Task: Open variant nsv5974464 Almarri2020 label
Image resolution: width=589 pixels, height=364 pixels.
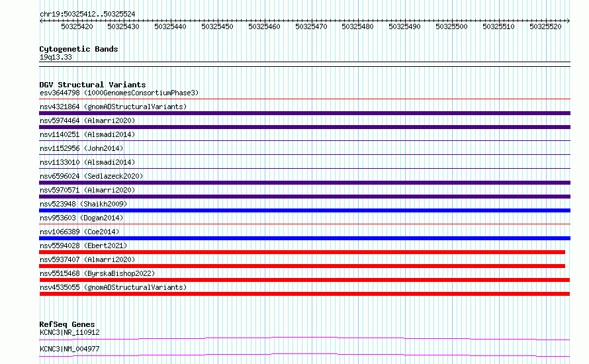Action: (x=87, y=120)
